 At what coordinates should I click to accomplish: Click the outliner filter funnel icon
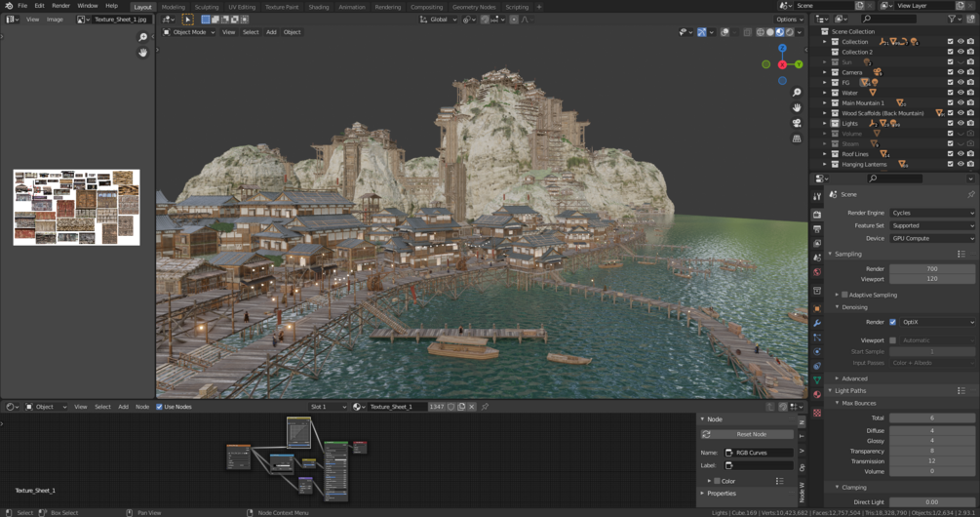953,19
